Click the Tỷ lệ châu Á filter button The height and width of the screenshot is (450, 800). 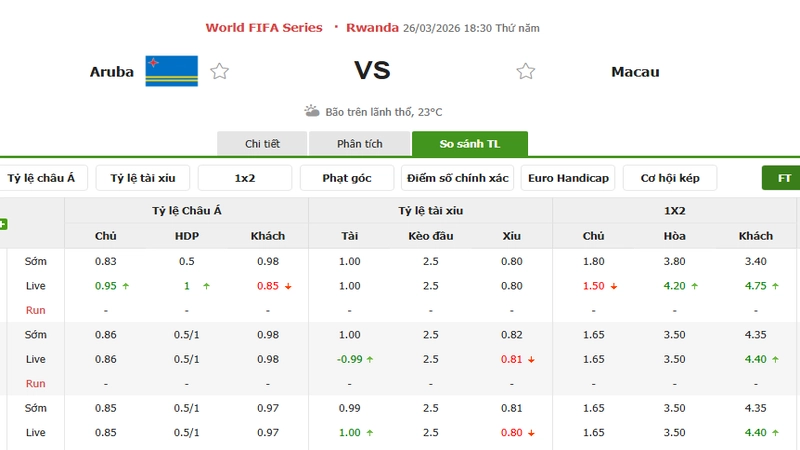(x=42, y=178)
